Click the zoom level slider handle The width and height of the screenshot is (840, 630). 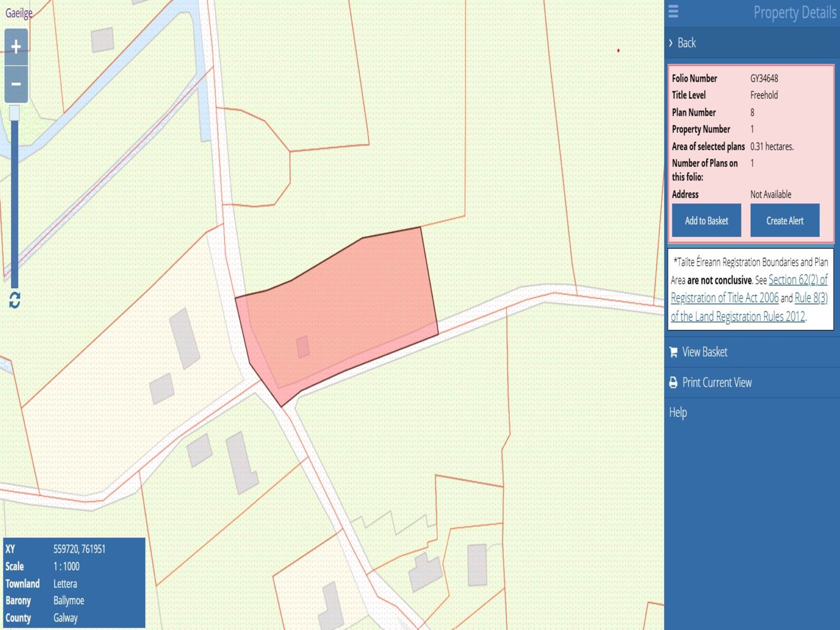[14, 113]
